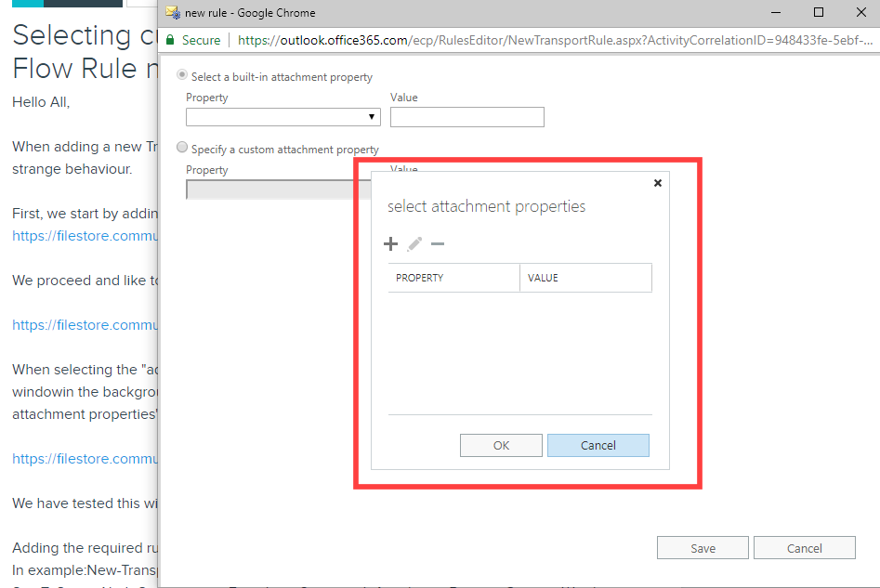Open the third filestore link in background page
The height and width of the screenshot is (588, 880).
[x=85, y=458]
